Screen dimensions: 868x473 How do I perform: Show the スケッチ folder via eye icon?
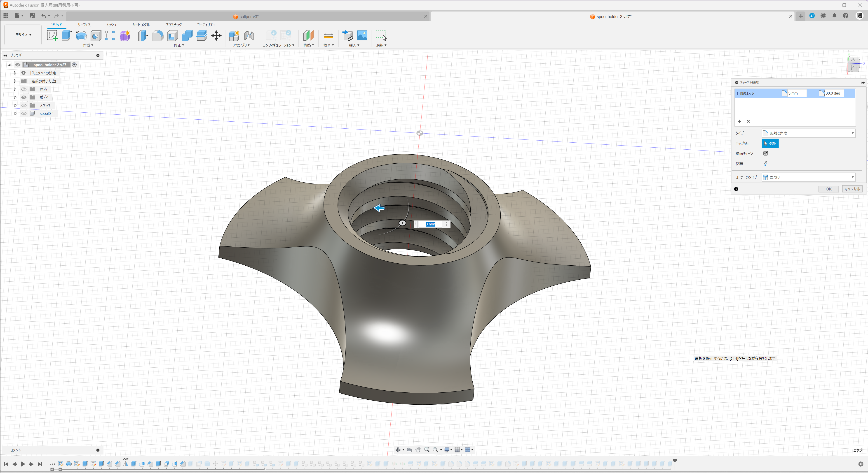[23, 105]
